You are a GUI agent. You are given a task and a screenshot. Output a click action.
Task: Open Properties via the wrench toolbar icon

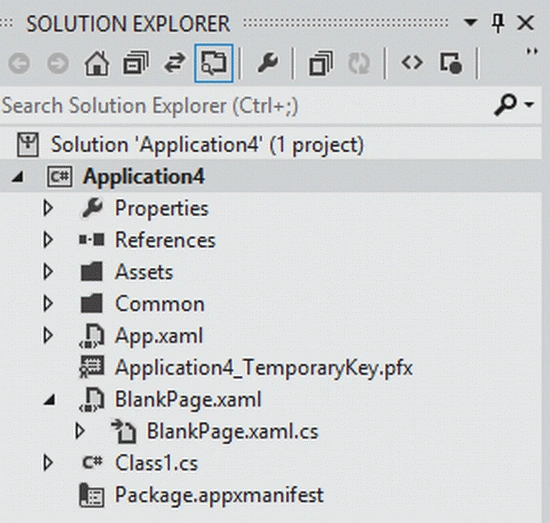(x=268, y=63)
